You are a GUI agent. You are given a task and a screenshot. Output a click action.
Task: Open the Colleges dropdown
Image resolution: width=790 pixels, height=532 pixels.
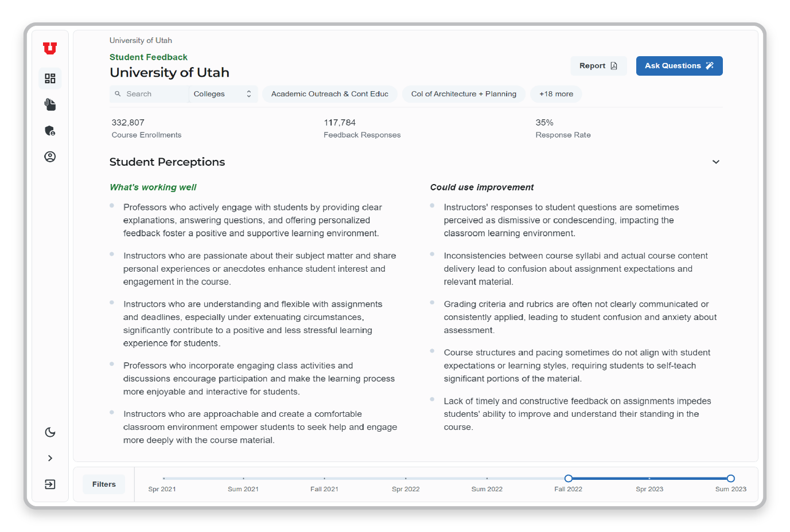(x=223, y=94)
